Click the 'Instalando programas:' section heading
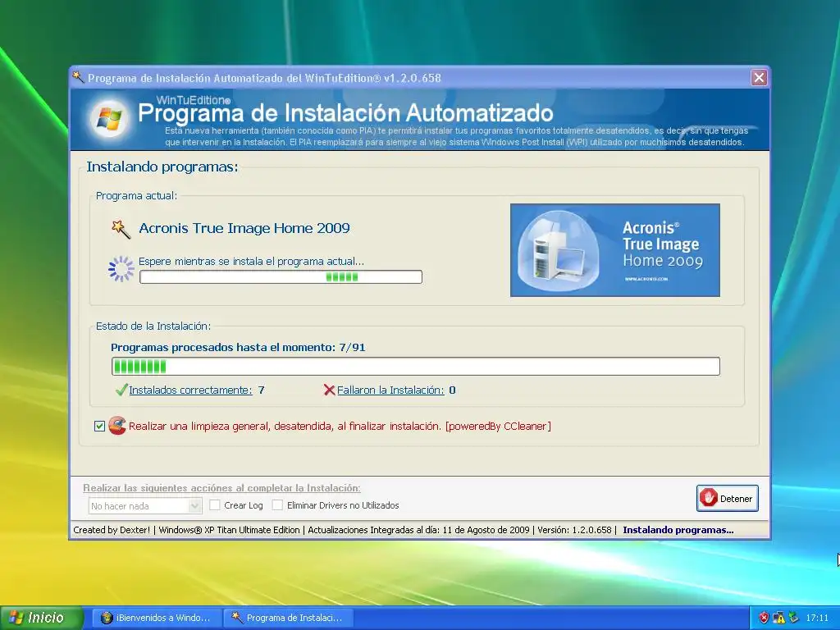This screenshot has width=840, height=630. tap(162, 167)
